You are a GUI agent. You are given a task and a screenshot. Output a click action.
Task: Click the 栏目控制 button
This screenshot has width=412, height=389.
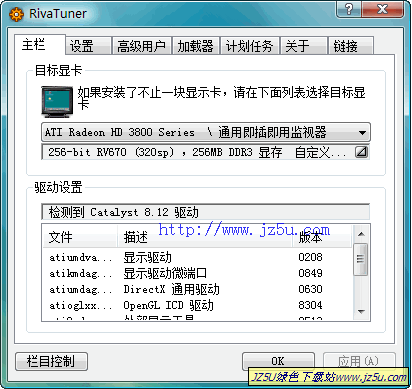tap(52, 361)
